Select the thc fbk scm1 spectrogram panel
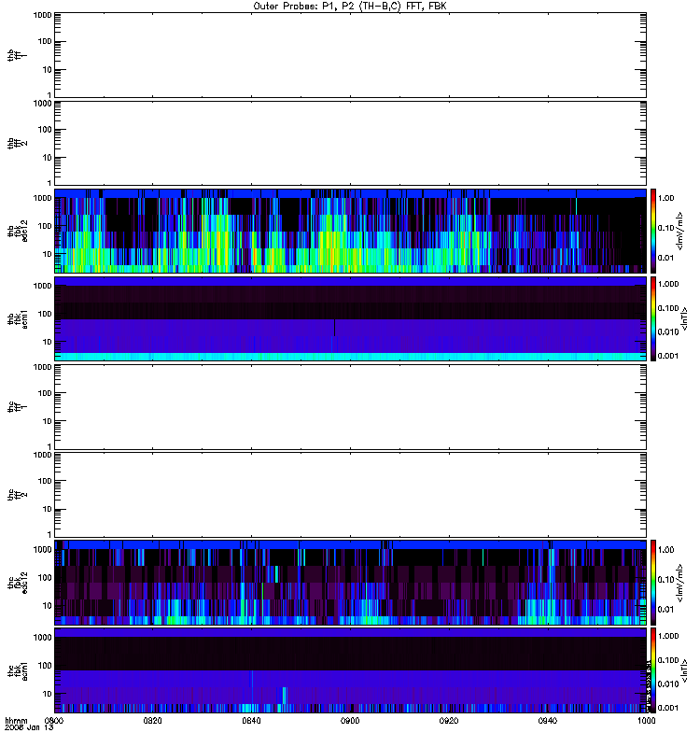Screen dimensions: 700x747 pyautogui.click(x=350, y=670)
